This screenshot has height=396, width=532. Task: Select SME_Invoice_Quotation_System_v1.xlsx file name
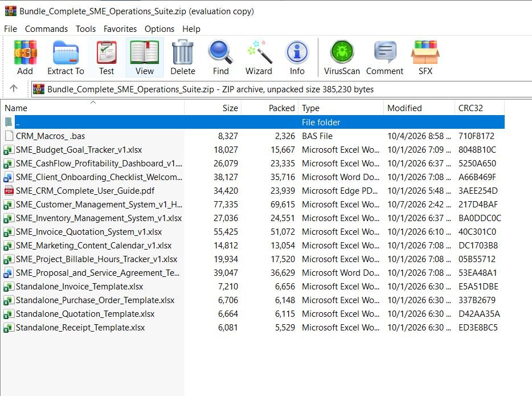[89, 232]
